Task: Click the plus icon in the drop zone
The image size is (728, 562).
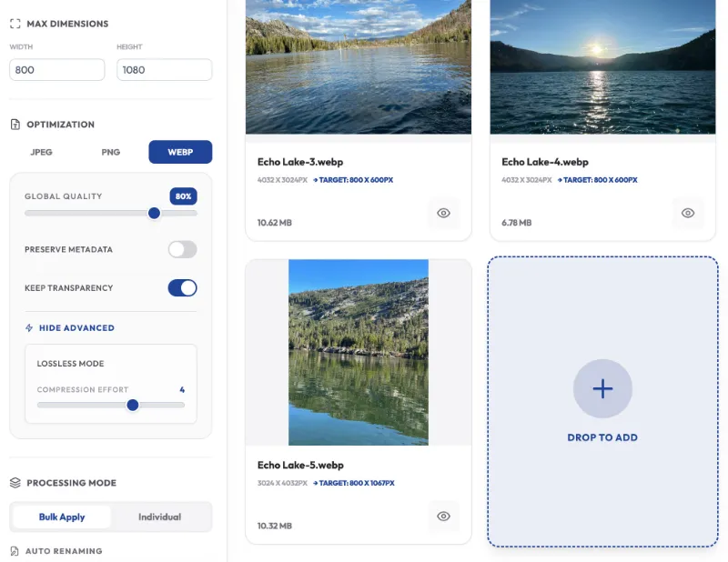Action: click(x=602, y=388)
